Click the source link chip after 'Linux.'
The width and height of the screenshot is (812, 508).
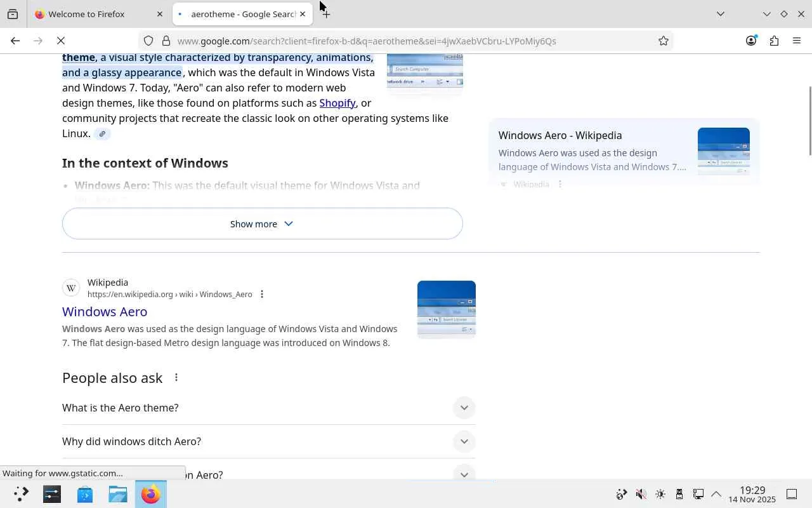(x=102, y=134)
